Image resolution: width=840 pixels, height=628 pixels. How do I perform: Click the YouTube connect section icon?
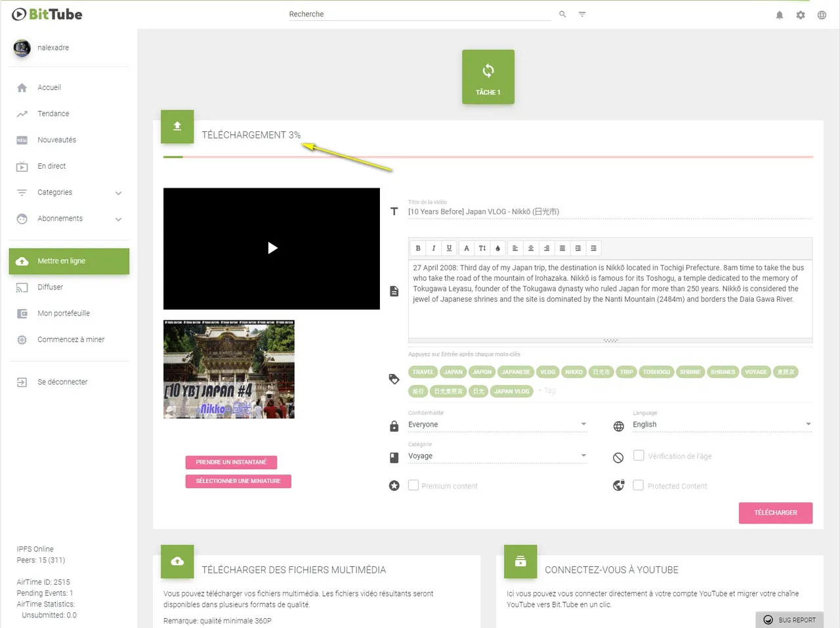[520, 561]
